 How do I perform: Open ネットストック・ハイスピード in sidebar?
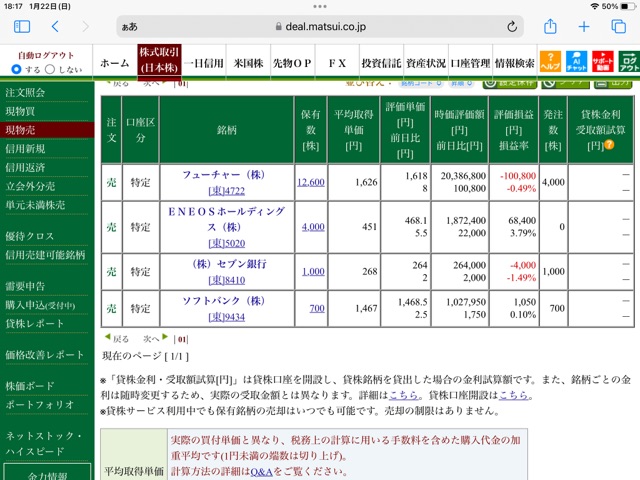pyautogui.click(x=43, y=443)
